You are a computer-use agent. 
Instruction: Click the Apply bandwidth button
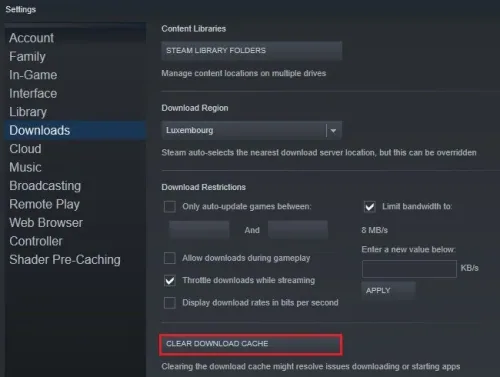point(389,290)
